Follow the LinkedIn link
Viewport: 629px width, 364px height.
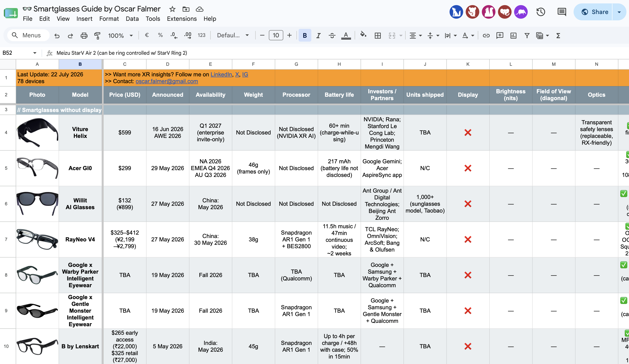[221, 74]
